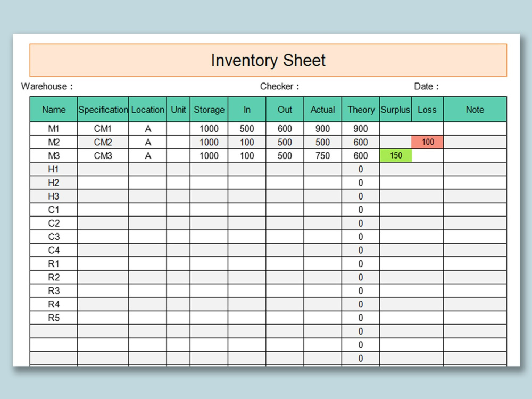Select the Name column header
This screenshot has height=399, width=532.
pos(54,110)
